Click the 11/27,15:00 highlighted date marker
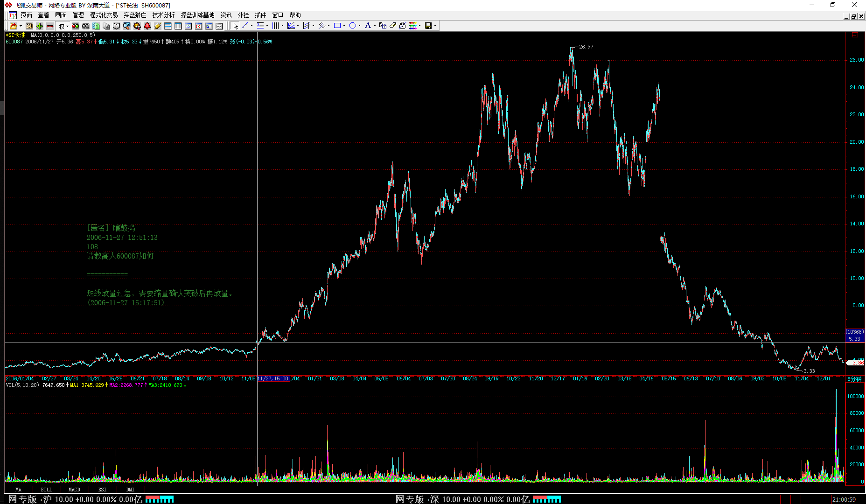This screenshot has width=866, height=504. [273, 378]
